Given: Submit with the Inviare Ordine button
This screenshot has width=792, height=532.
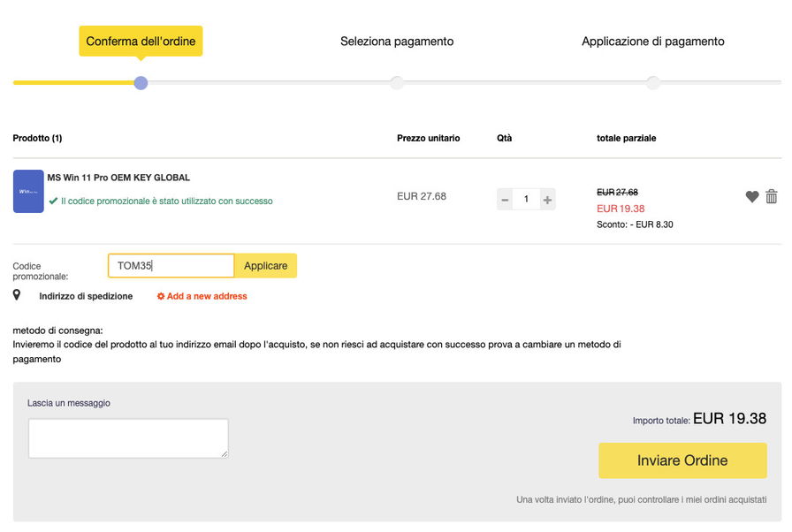Looking at the screenshot, I should 682,460.
